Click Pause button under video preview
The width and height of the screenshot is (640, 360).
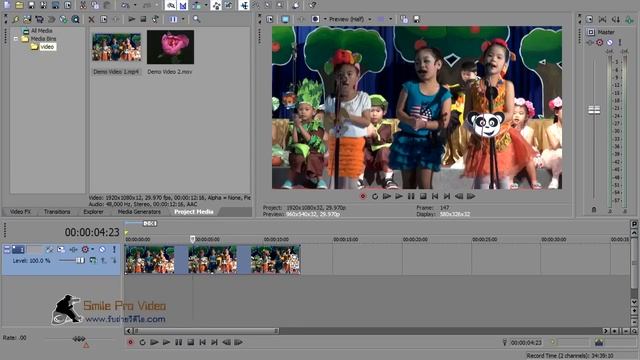pyautogui.click(x=411, y=196)
